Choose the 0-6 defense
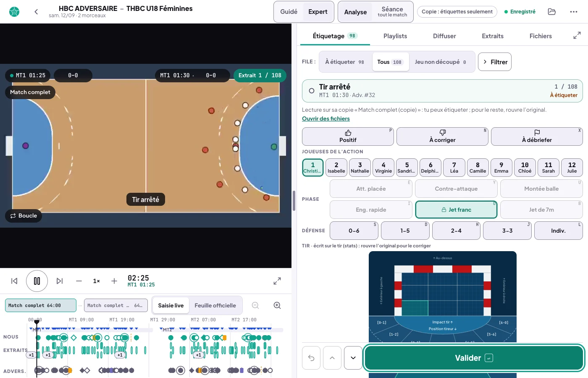 coord(354,231)
